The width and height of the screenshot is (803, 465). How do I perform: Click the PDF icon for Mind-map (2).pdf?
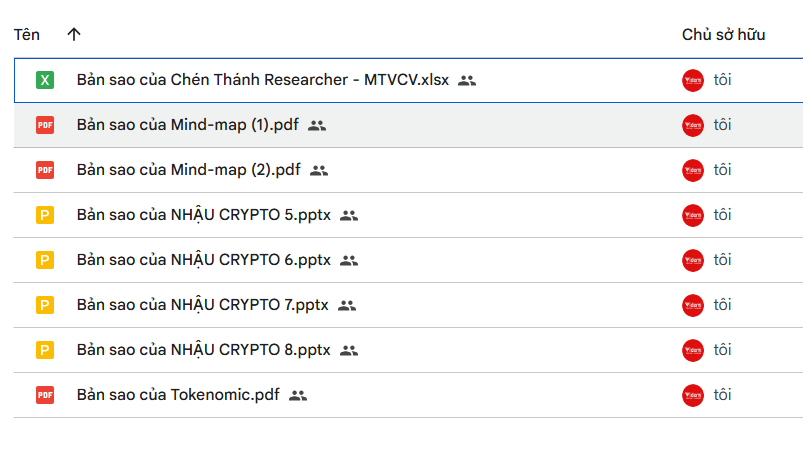[45, 170]
